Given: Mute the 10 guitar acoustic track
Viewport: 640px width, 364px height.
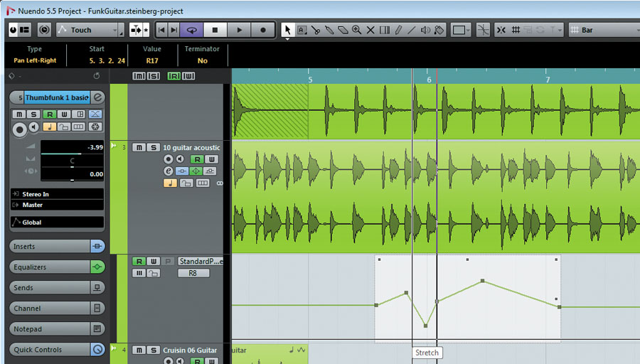Looking at the screenshot, I should (x=139, y=147).
